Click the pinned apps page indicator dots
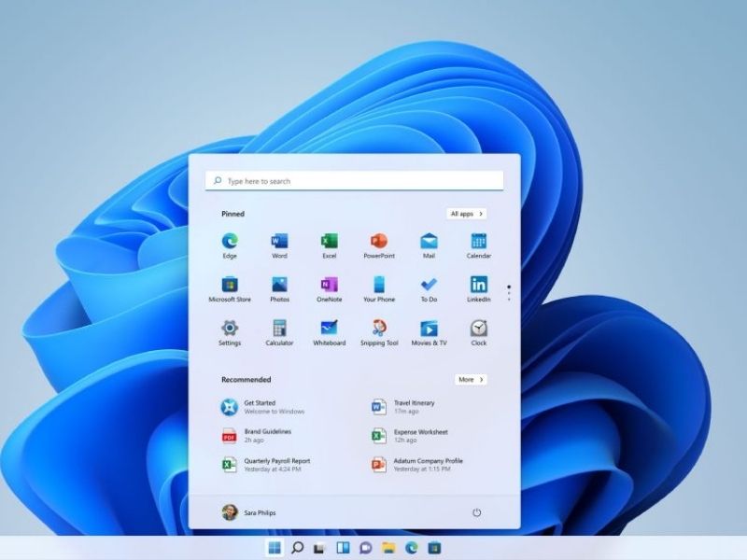The width and height of the screenshot is (747, 560). pyautogui.click(x=509, y=293)
